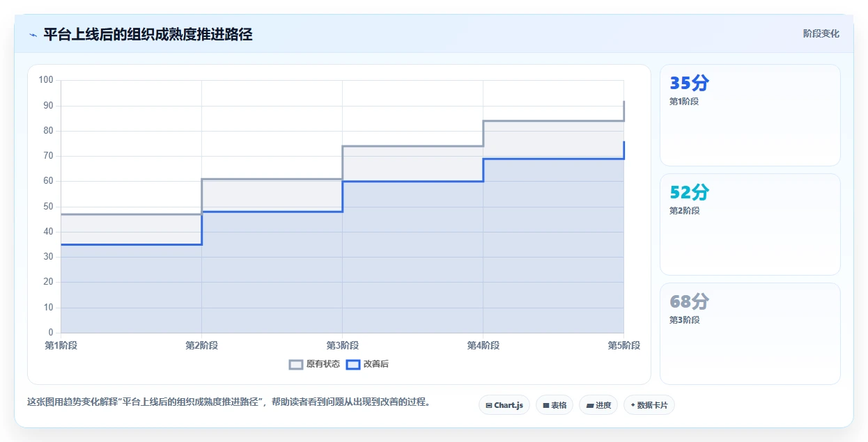
Task: Click the gray 原有状态 legend swatch
Action: (296, 364)
